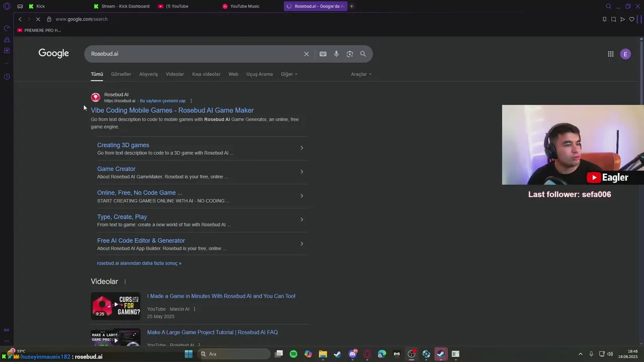This screenshot has height=362, width=644.
Task: Open new browser tab with plus
Action: [352, 6]
